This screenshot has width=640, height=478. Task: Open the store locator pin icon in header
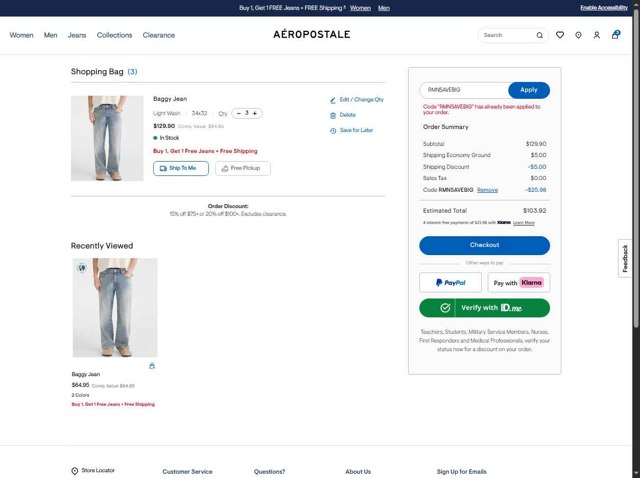tap(578, 35)
